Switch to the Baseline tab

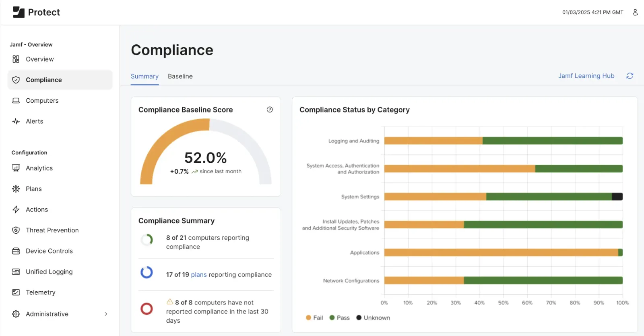click(180, 76)
